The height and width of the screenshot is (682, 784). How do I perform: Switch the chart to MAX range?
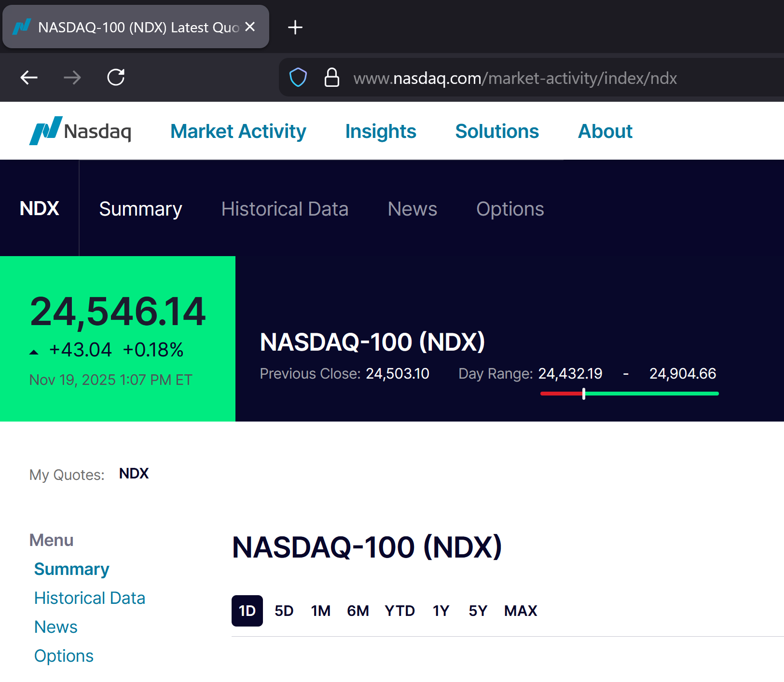pos(520,611)
